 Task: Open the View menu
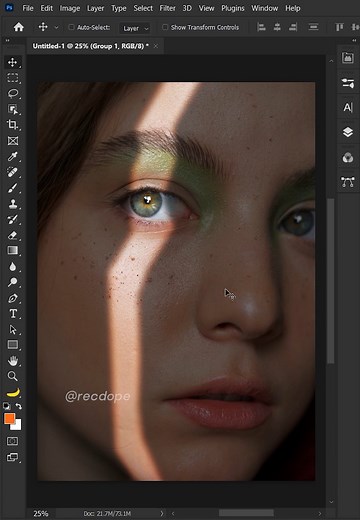206,8
